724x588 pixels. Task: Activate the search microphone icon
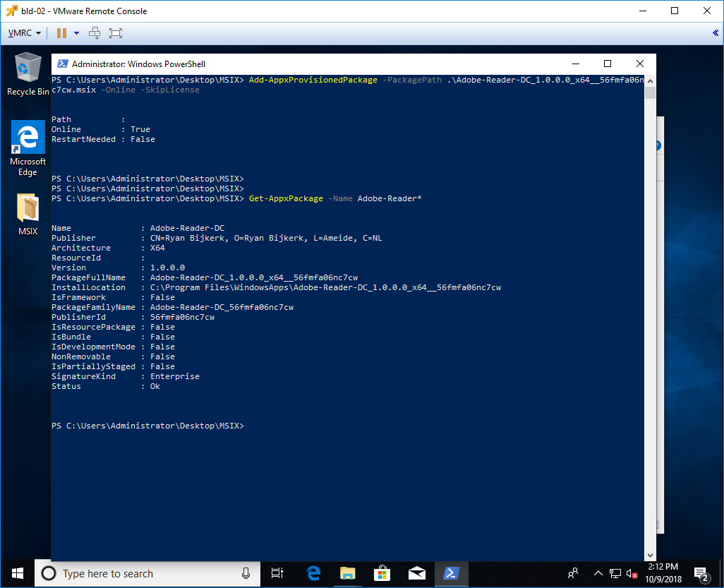[x=246, y=574]
